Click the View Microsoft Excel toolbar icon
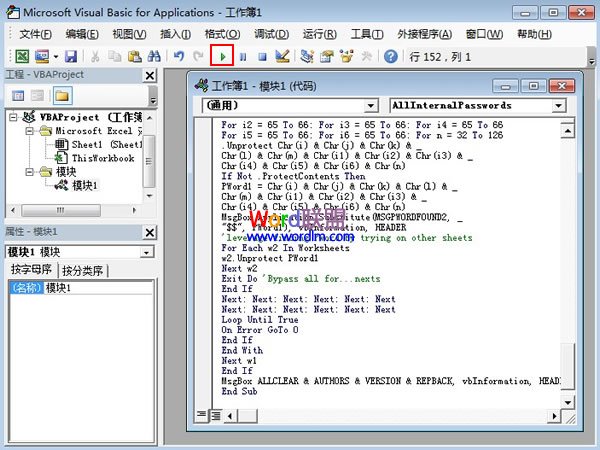This screenshot has height=450, width=600. 22,57
